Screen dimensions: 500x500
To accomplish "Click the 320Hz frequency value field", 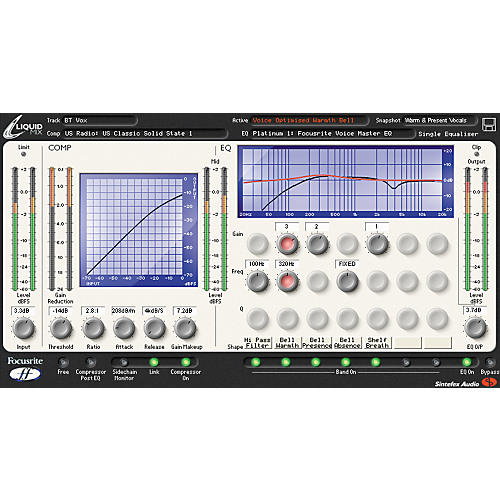I will [x=287, y=264].
